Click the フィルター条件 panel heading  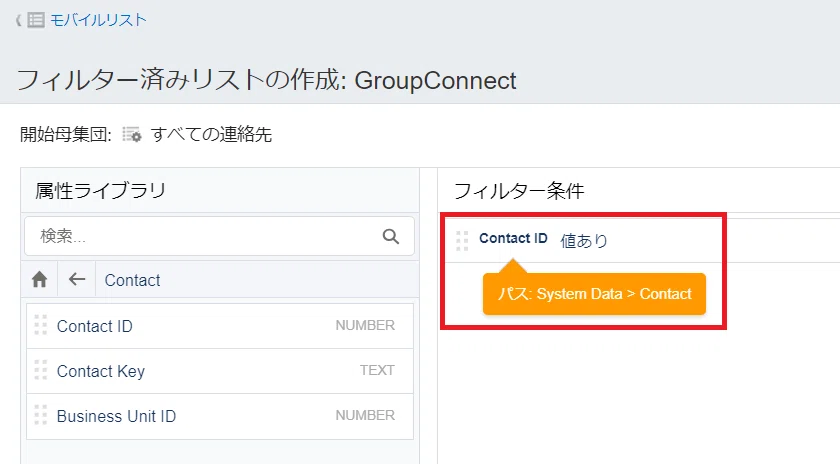point(519,191)
